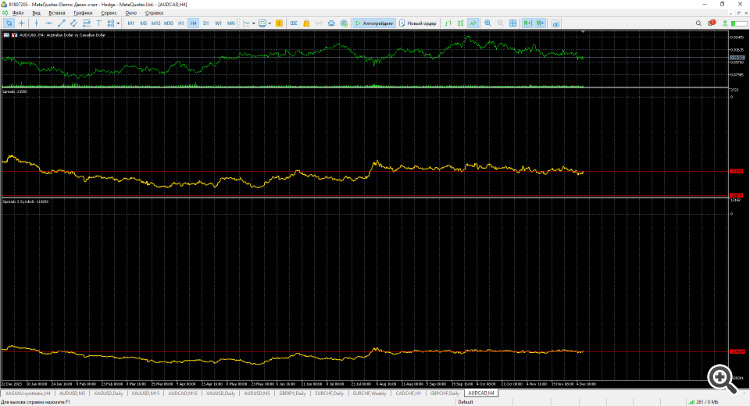This screenshot has width=750, height=406.
Task: Open notifications icon with red badge
Action: tap(712, 23)
